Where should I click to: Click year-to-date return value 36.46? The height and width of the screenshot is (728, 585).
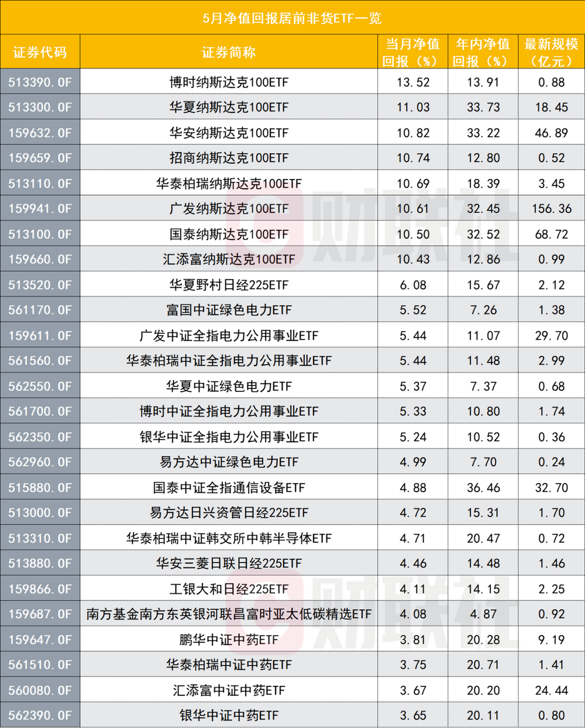tap(483, 488)
